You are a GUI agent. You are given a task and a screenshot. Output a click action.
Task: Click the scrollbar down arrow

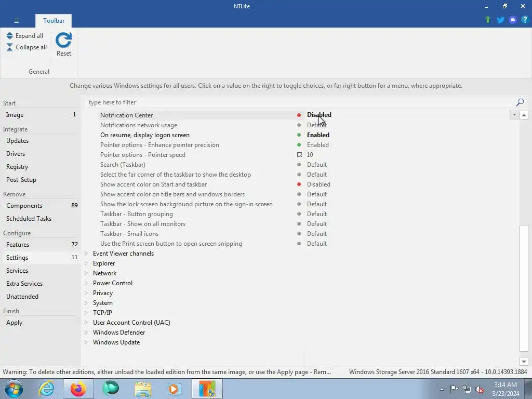click(524, 362)
